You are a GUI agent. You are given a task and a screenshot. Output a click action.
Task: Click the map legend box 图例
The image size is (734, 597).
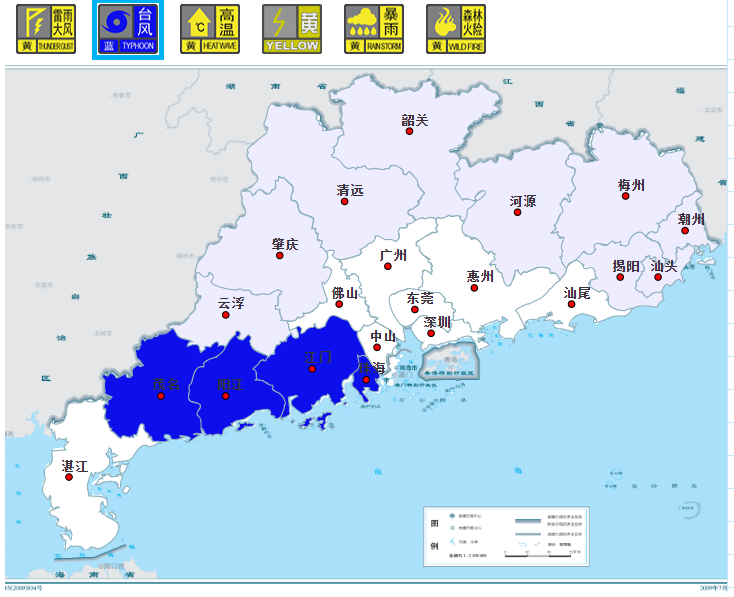click(x=507, y=534)
